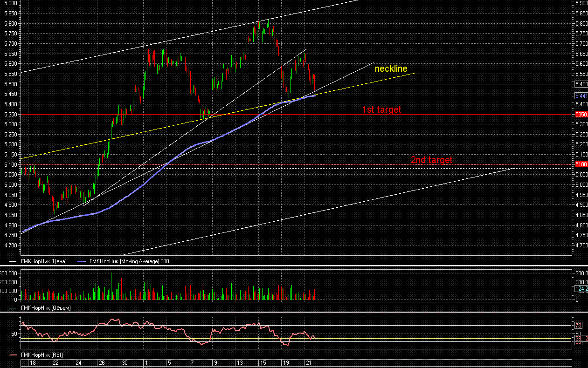Screen dimensions: 588x368
Task: Click date label 30 on time axis
Action: click(x=124, y=362)
